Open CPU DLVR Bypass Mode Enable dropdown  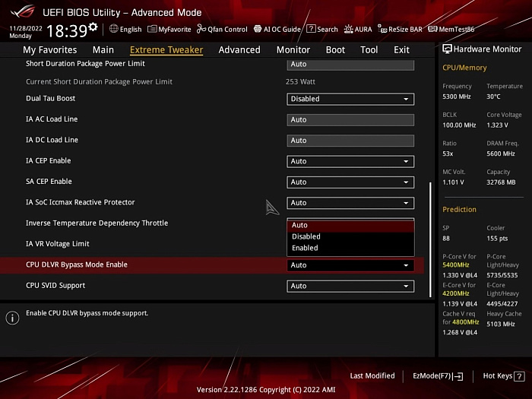point(350,265)
